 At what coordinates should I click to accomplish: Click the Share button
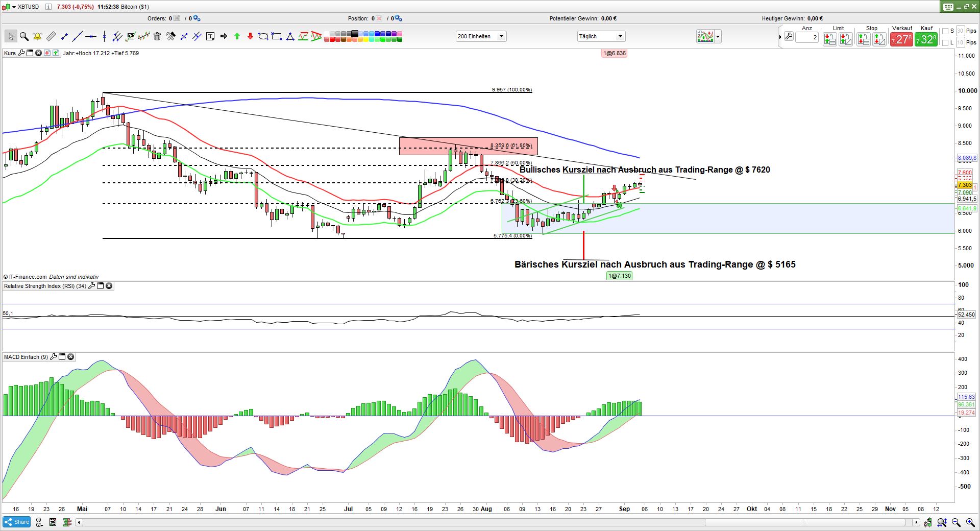(x=17, y=522)
